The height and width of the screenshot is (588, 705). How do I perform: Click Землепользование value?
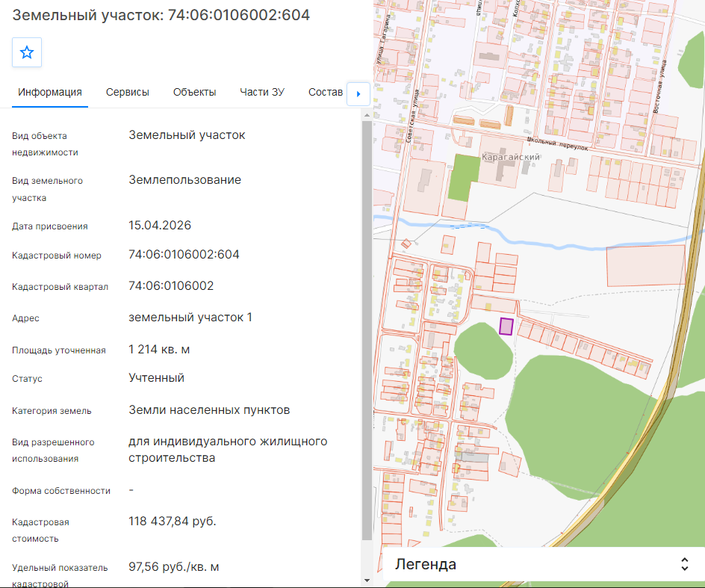[184, 180]
